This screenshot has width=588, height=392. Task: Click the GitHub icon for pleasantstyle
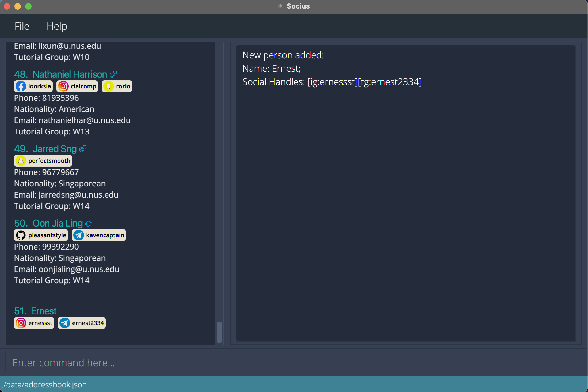coord(21,235)
